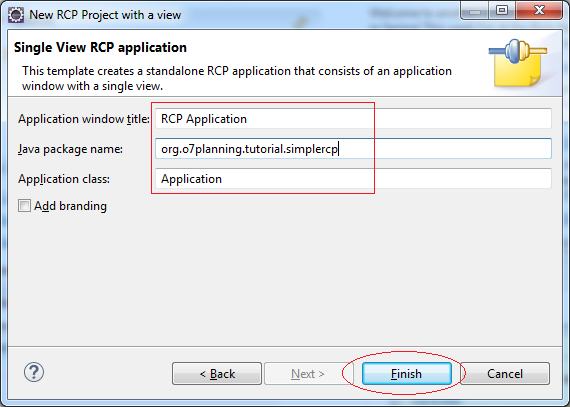Focus the Application window title field
Viewport: 570px width, 407px height.
tap(353, 118)
